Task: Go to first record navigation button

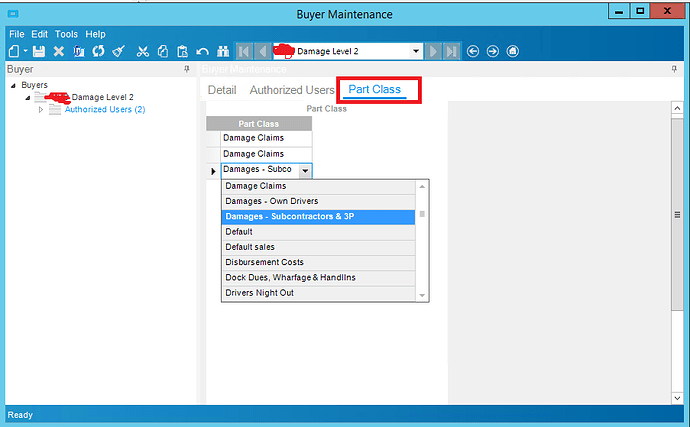Action: [x=244, y=52]
